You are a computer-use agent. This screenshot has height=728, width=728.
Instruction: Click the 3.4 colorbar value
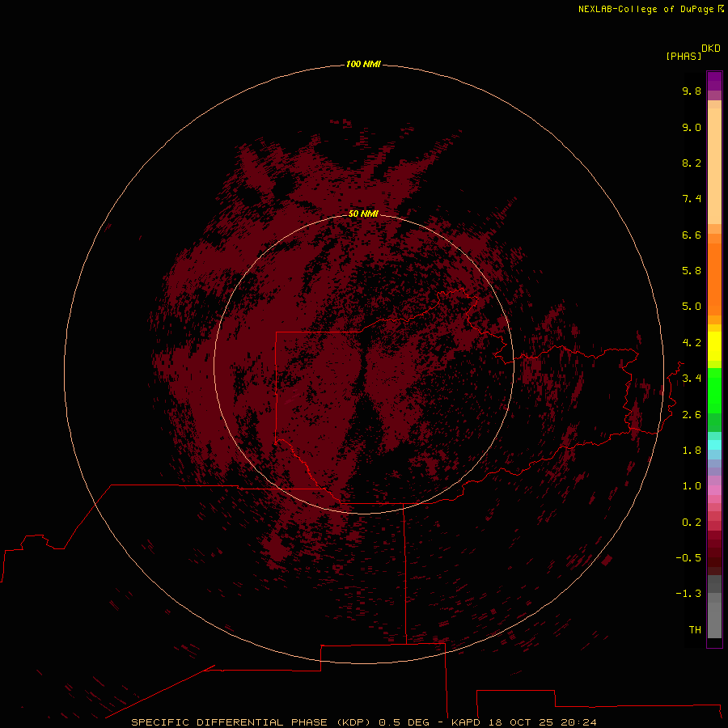click(692, 379)
